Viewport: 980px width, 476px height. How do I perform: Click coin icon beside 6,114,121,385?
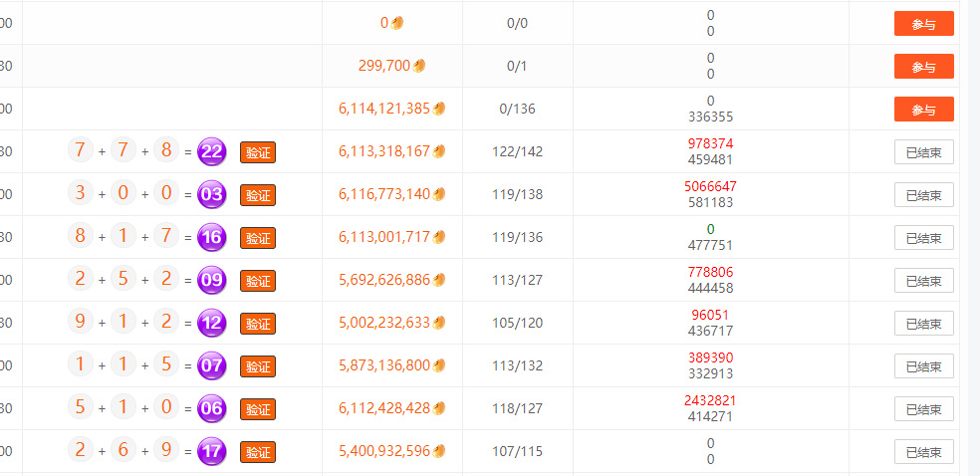pyautogui.click(x=439, y=110)
